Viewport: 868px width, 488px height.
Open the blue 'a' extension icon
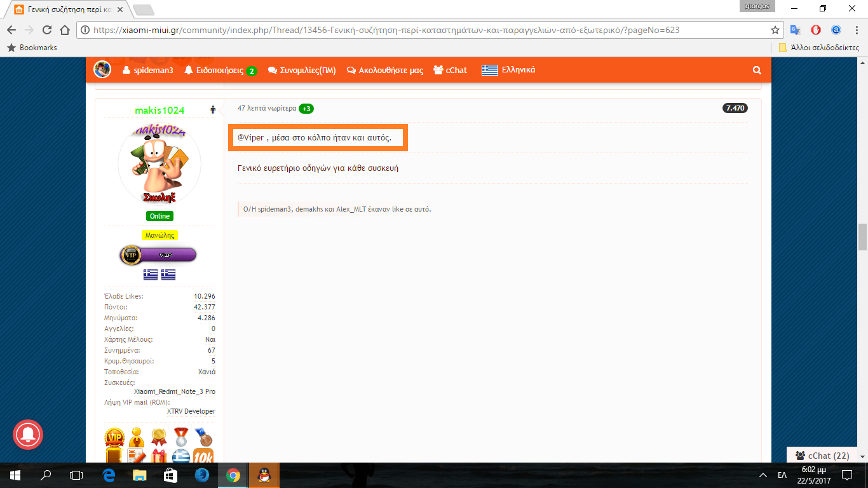coord(836,30)
